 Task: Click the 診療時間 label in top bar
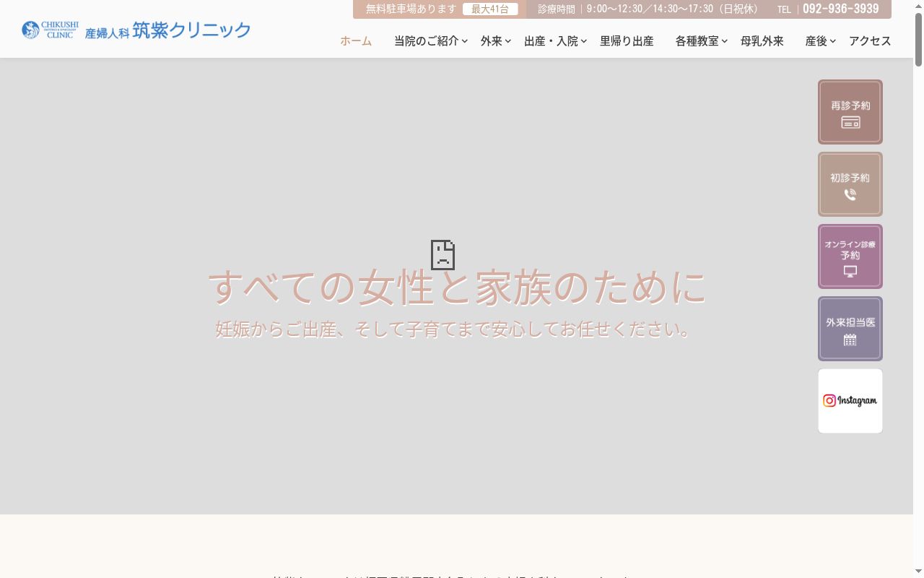point(557,9)
